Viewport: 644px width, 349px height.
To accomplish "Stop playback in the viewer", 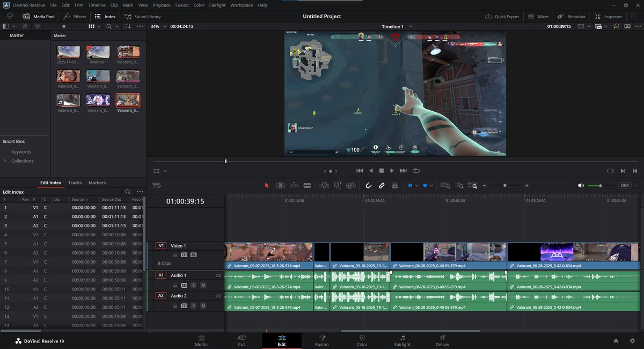I will (382, 171).
